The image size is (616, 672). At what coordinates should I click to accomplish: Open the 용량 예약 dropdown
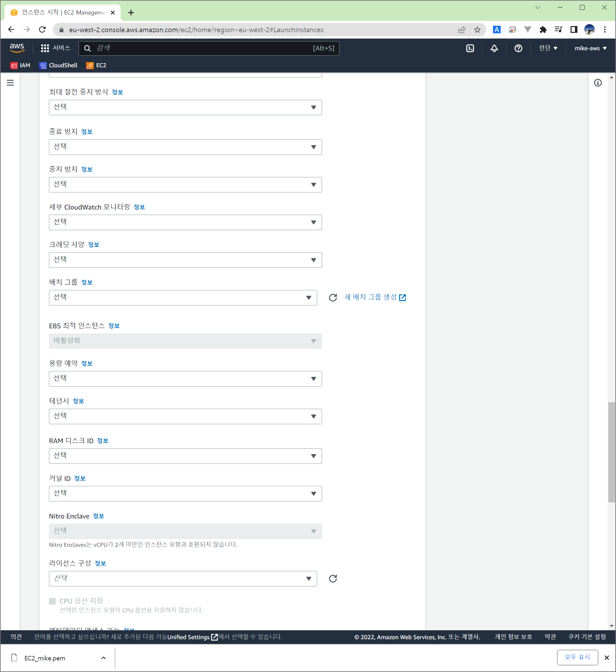click(185, 379)
